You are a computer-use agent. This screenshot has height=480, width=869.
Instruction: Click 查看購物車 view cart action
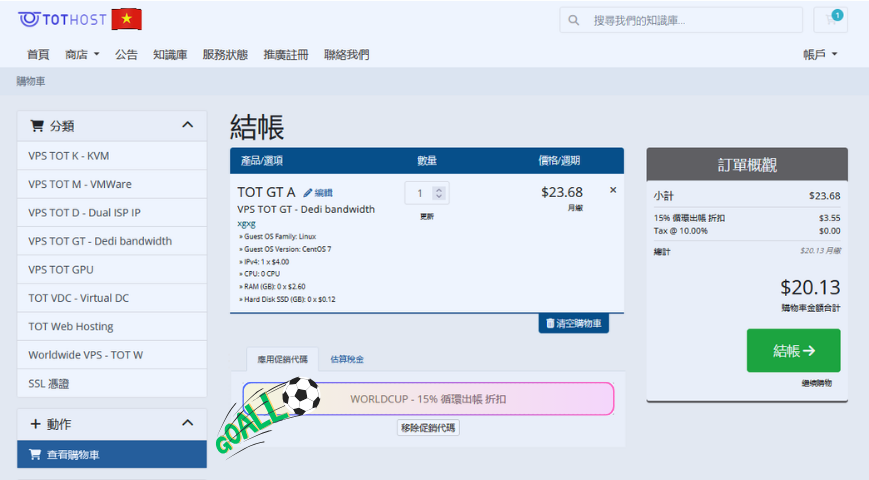[112, 455]
